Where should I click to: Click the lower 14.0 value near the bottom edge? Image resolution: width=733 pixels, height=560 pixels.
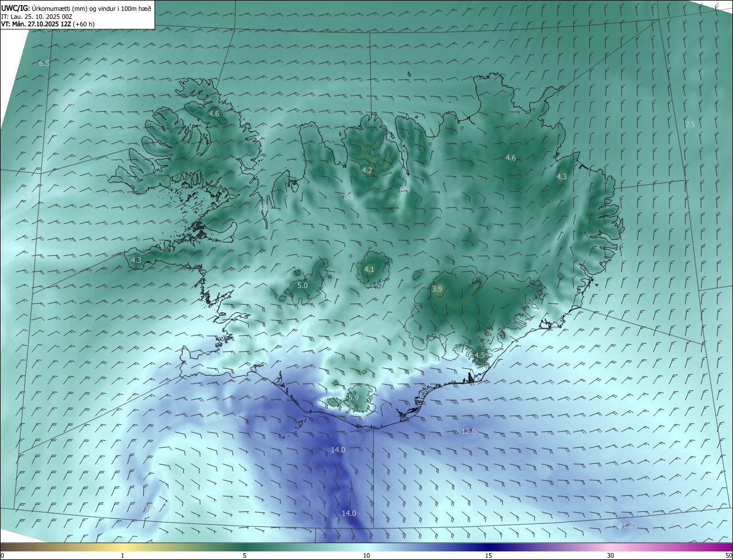coord(349,514)
